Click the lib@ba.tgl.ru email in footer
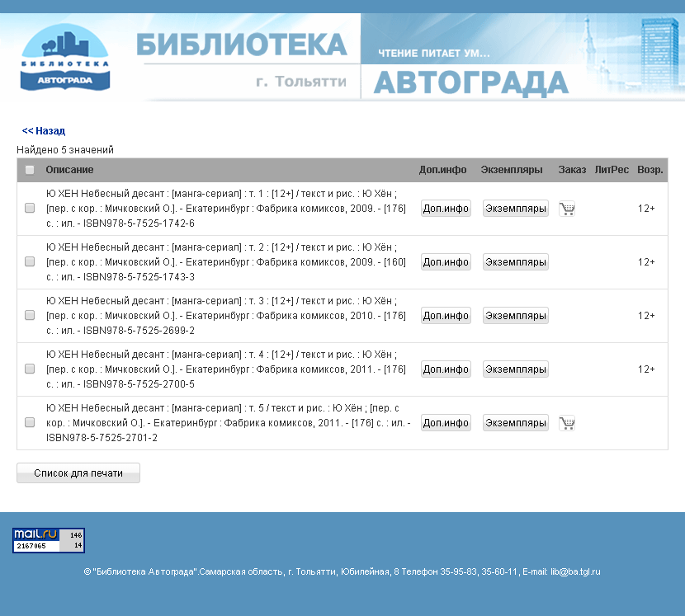This screenshot has width=685, height=616. [x=575, y=571]
